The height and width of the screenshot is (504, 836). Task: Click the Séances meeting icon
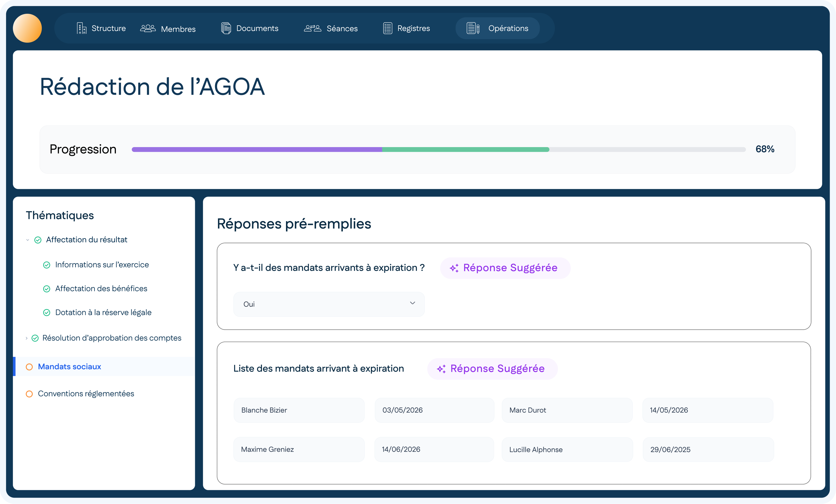pyautogui.click(x=312, y=29)
